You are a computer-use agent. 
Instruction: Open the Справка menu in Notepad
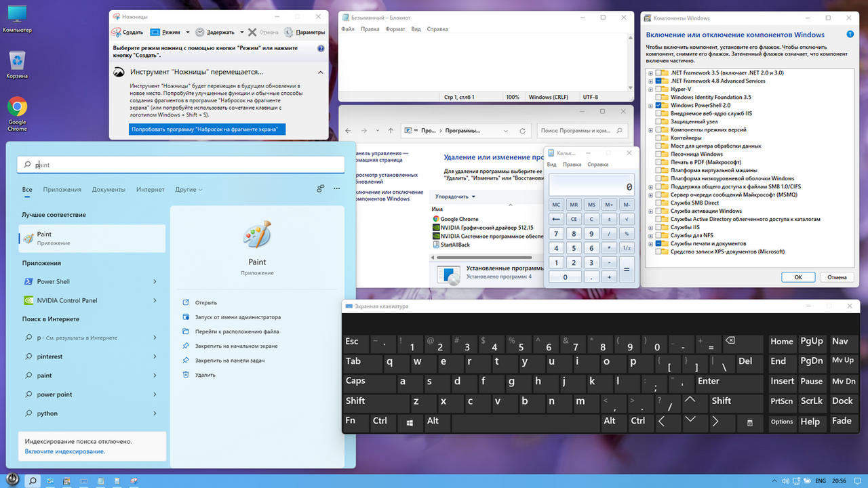click(x=437, y=29)
